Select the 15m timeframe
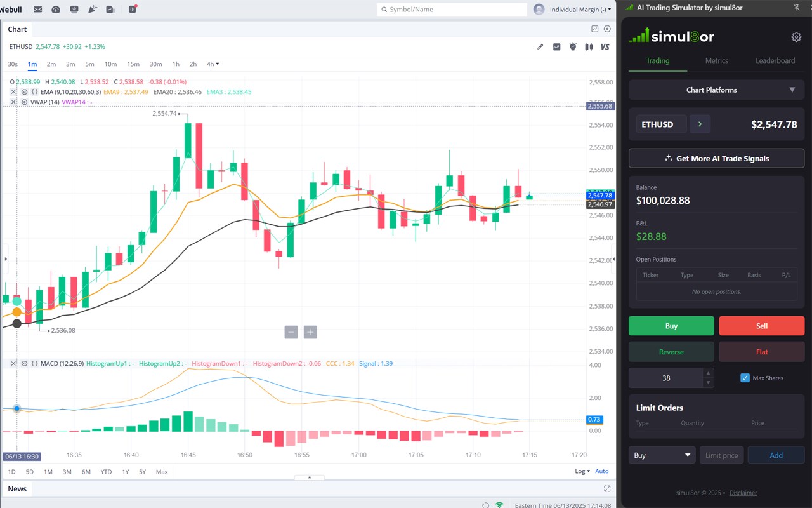This screenshot has width=812, height=508. [x=133, y=64]
